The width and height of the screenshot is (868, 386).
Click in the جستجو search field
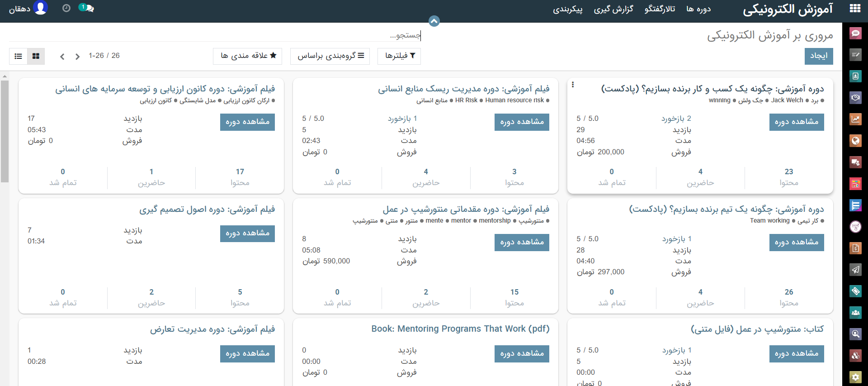pos(215,35)
